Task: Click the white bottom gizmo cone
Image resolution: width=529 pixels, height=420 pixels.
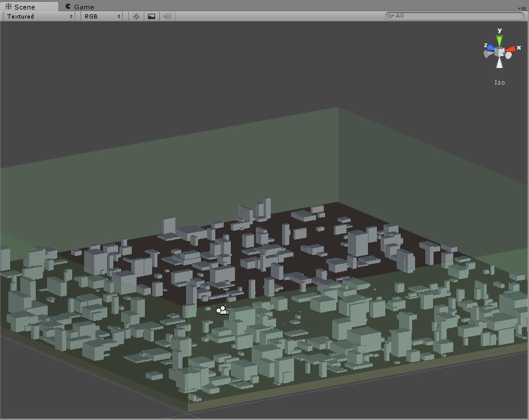Action: pyautogui.click(x=500, y=63)
